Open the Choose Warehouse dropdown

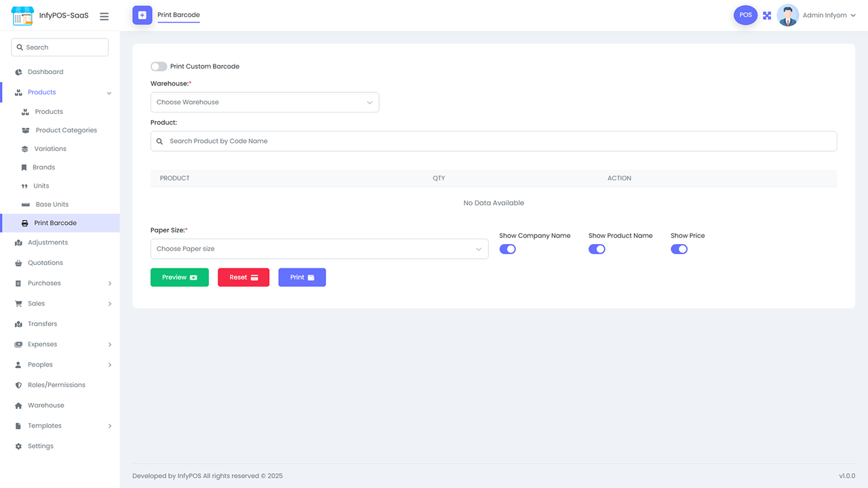click(264, 102)
